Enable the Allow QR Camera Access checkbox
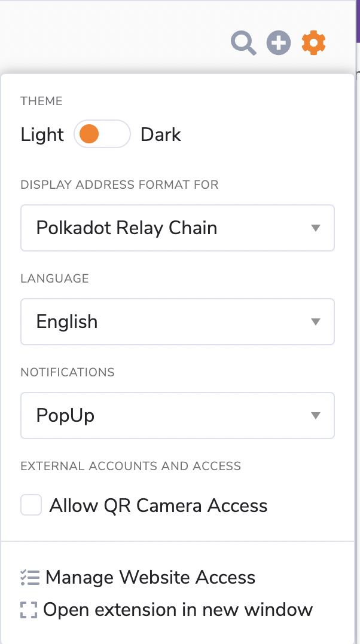 31,505
